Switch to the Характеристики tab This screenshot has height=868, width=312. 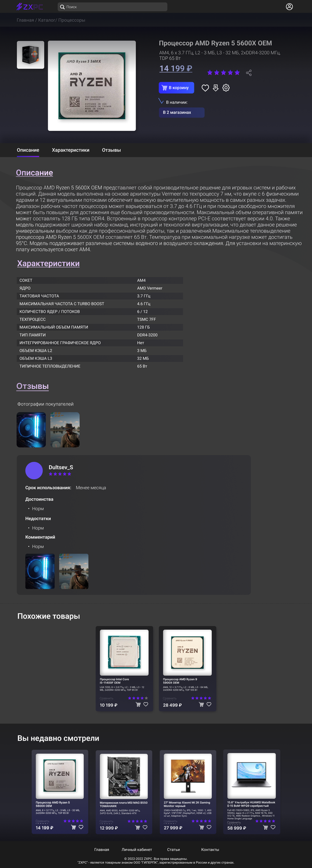[71, 150]
